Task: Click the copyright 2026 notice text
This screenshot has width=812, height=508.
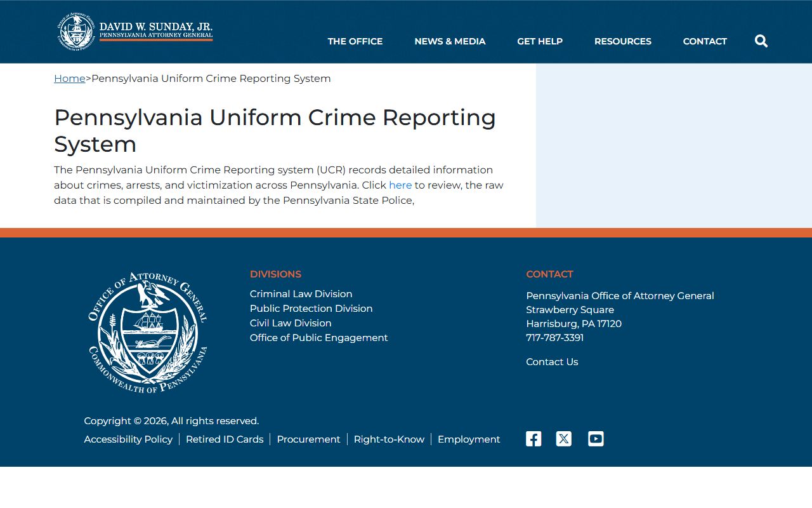Action: [171, 421]
